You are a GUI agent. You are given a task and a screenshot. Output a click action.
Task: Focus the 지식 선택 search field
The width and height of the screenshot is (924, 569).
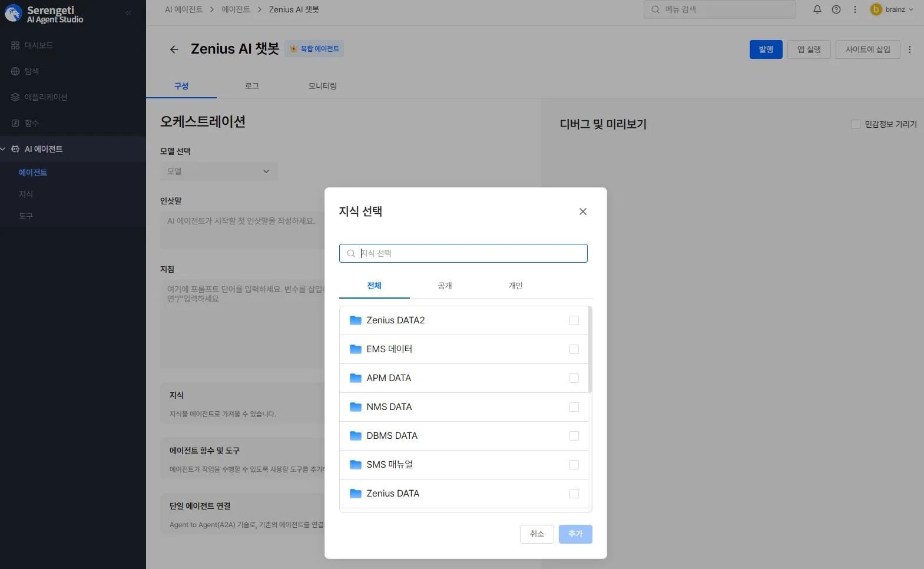pos(463,253)
